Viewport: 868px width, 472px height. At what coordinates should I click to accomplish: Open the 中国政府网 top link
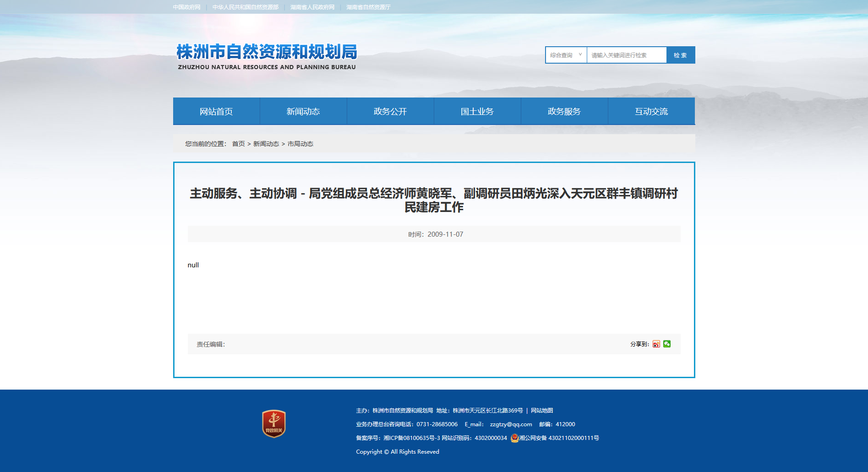click(x=186, y=7)
